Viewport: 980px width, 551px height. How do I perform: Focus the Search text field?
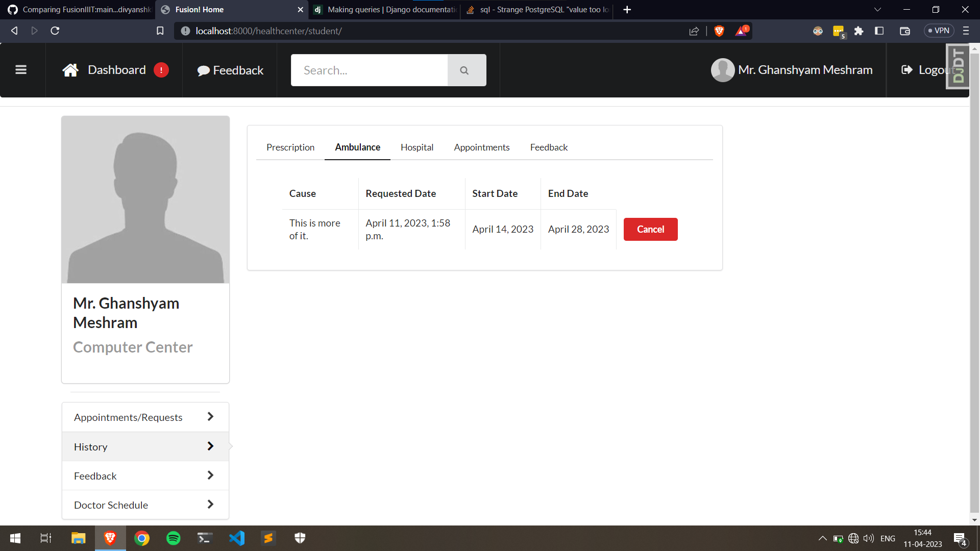369,70
